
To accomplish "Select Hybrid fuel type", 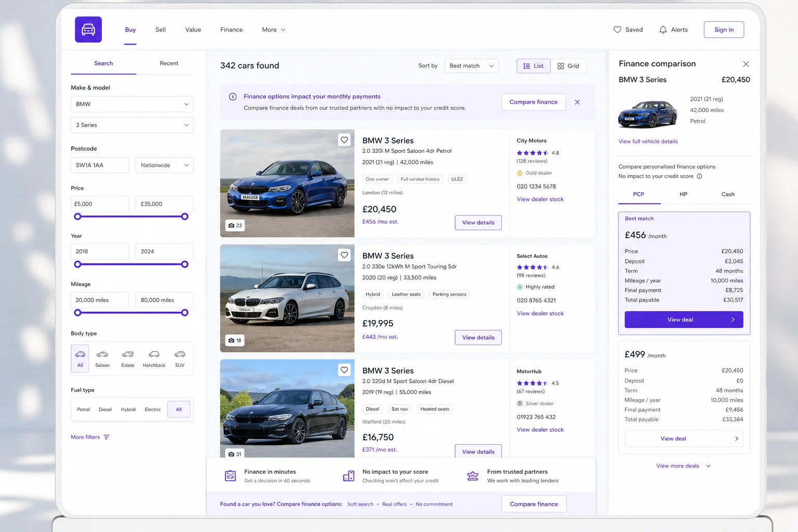I will [x=128, y=409].
